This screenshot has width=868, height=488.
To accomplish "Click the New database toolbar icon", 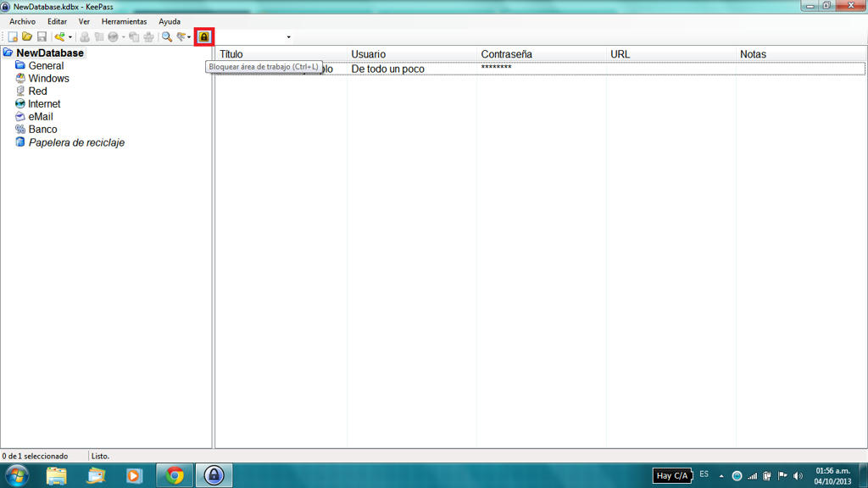I will coord(12,37).
